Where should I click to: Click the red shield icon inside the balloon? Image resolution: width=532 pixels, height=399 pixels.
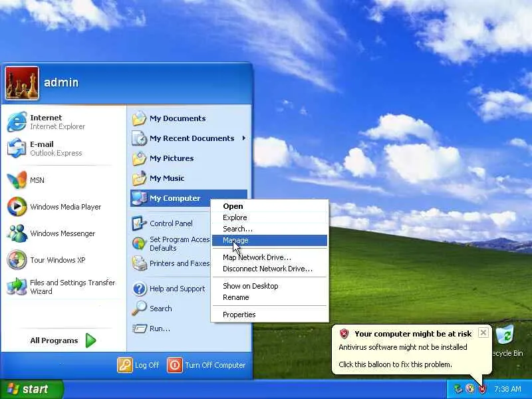pos(344,334)
